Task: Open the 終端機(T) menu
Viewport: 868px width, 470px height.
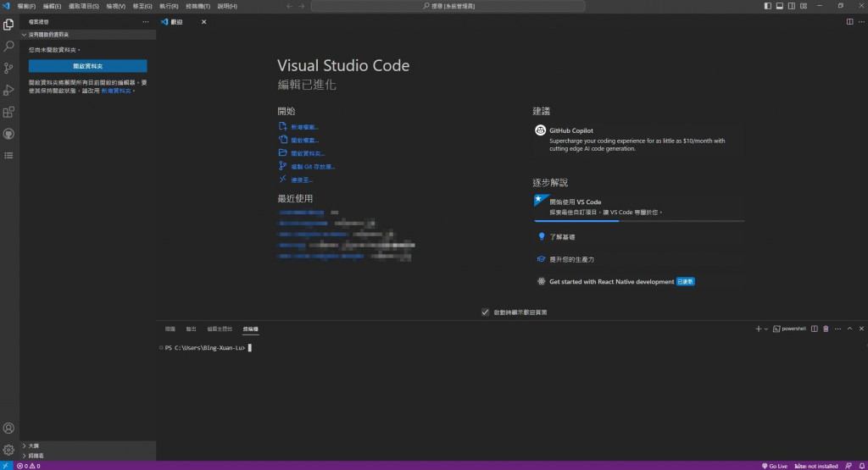Action: pyautogui.click(x=198, y=6)
